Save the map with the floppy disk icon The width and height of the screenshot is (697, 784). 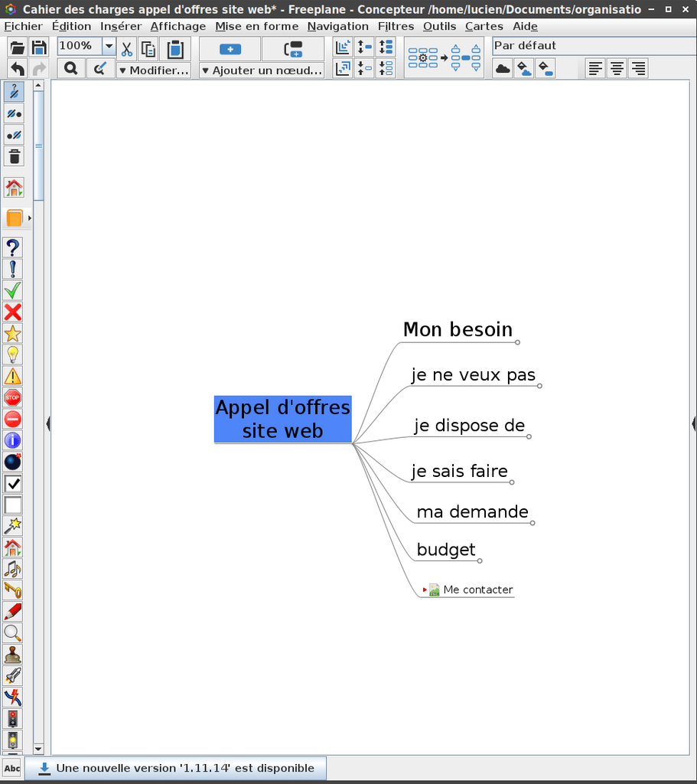tap(38, 48)
